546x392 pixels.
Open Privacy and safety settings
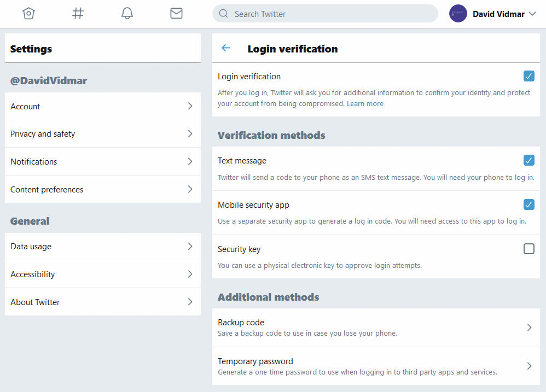(103, 134)
